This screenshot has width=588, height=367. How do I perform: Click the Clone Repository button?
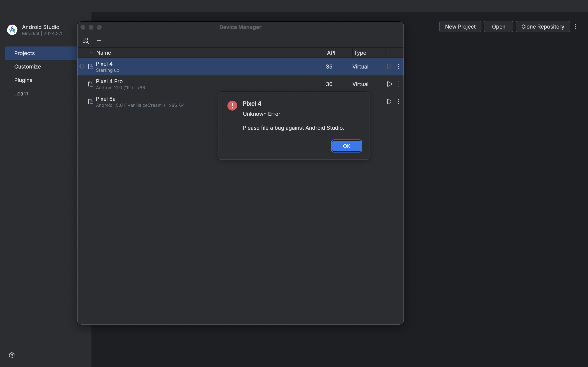(542, 27)
